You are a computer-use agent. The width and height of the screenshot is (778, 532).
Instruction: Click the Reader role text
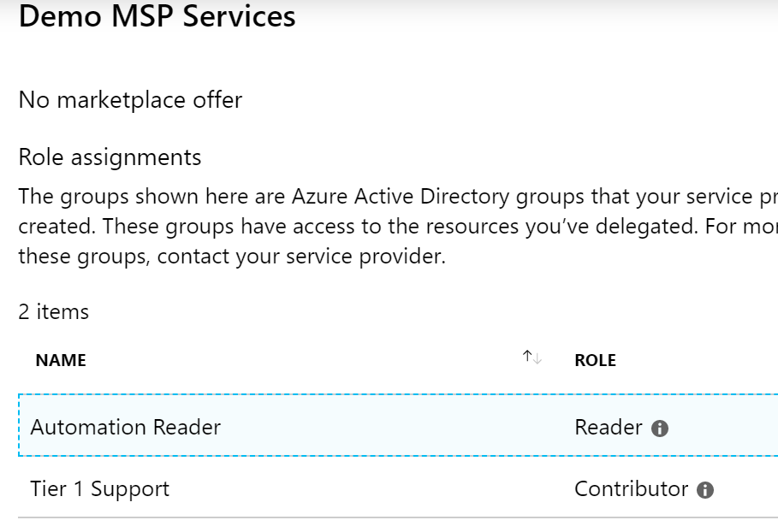(x=608, y=428)
